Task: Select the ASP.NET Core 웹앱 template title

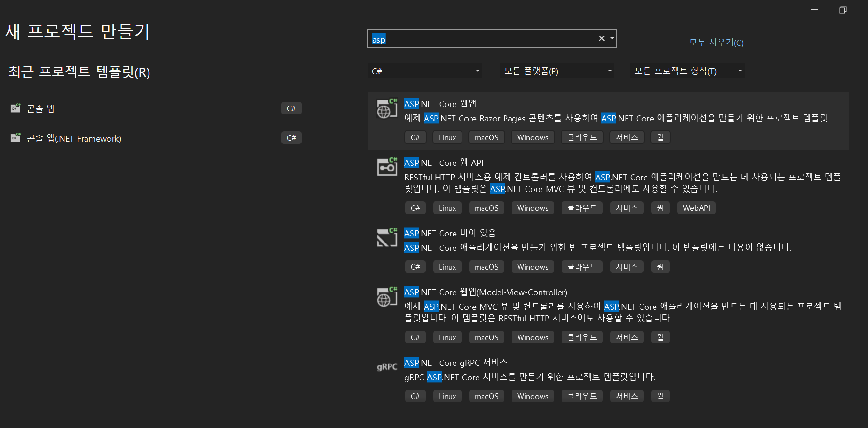Action: point(440,104)
